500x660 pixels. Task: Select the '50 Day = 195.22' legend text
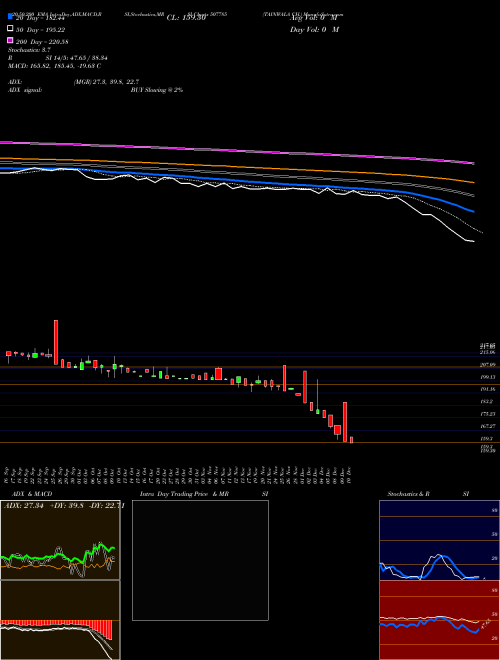tap(40, 30)
